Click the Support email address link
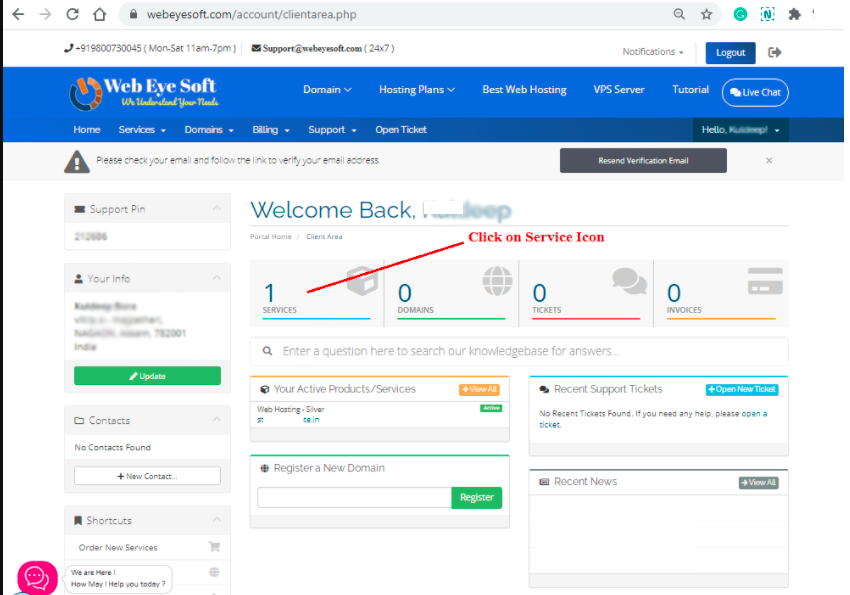The image size is (850, 595). 312,48
